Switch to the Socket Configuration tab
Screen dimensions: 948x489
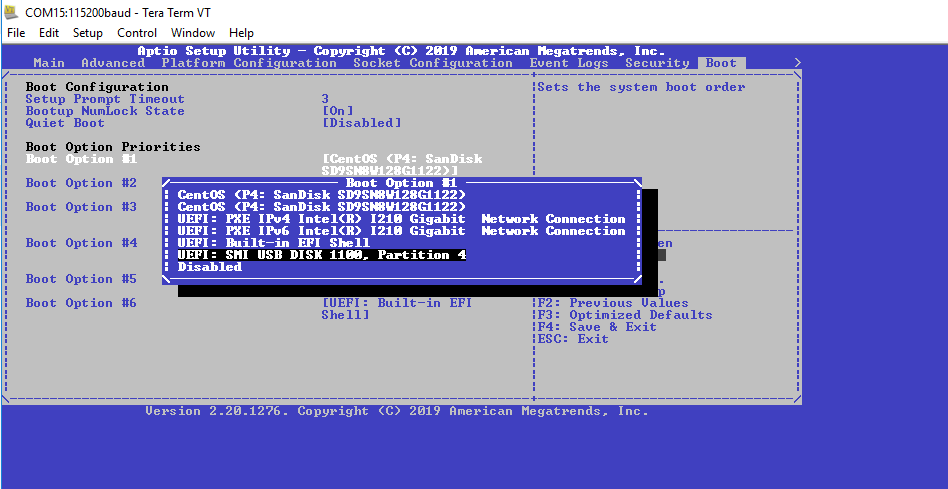[433, 63]
